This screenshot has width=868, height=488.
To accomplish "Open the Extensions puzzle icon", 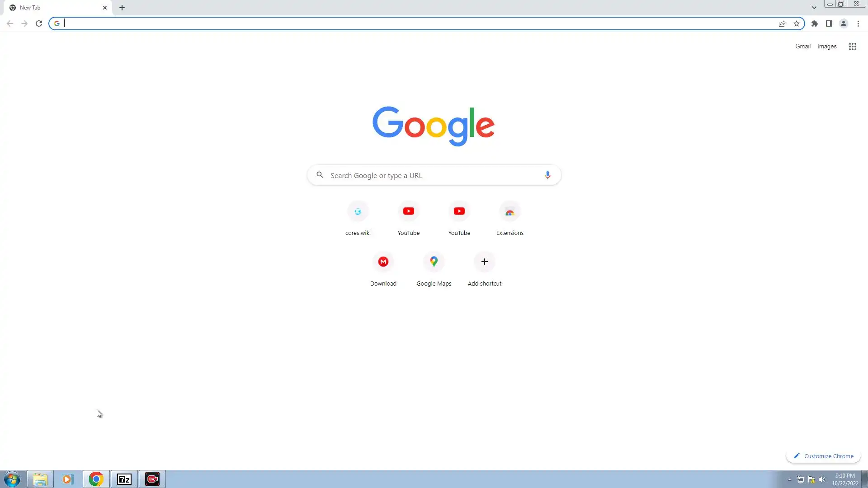I will pos(815,23).
